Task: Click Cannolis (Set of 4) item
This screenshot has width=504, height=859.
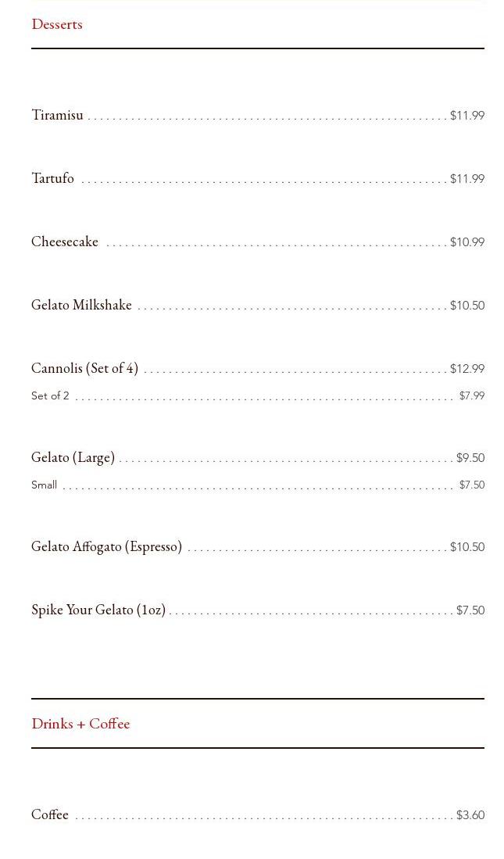Action: coord(84,368)
